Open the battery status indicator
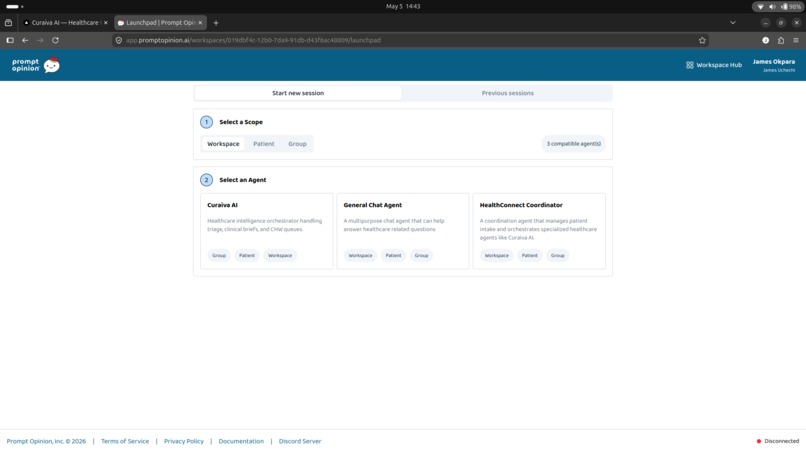This screenshot has height=453, width=806. (791, 7)
